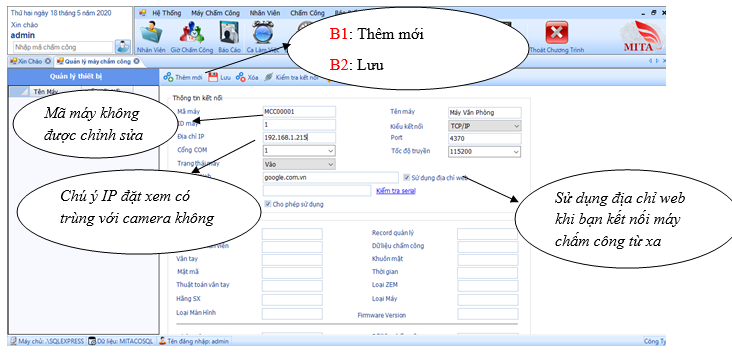Screen dimensions: 732x360
Task: Click the employee lookup icon beside code field
Action: (123, 47)
